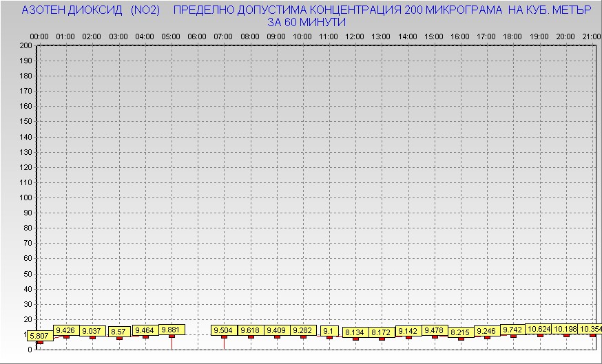Click the 06:00 time axis label

pyautogui.click(x=198, y=36)
